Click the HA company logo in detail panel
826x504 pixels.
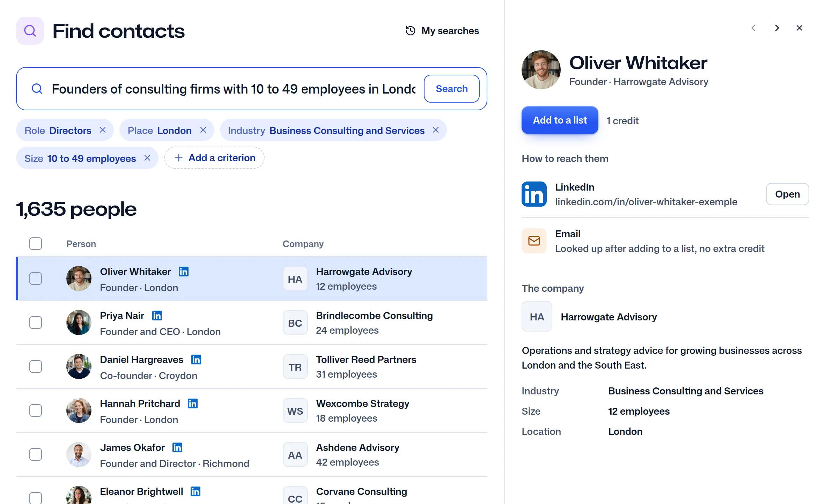tap(537, 317)
